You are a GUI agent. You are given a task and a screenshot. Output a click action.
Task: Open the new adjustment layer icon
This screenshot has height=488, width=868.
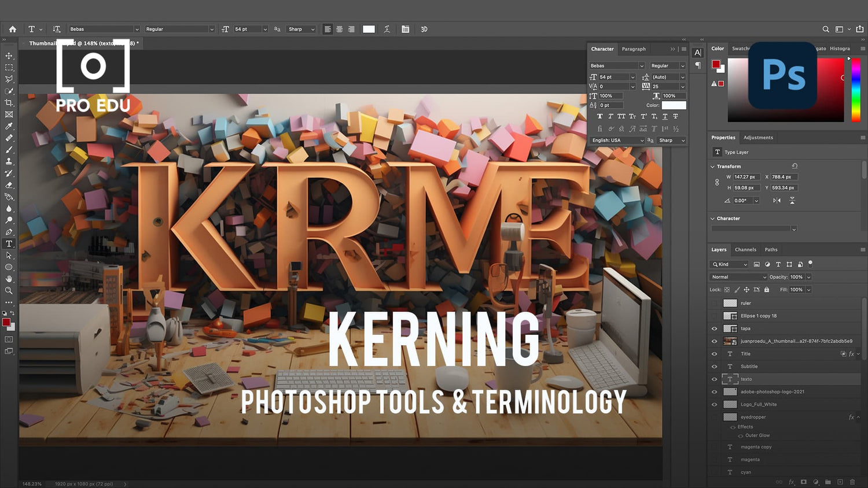[x=816, y=482]
